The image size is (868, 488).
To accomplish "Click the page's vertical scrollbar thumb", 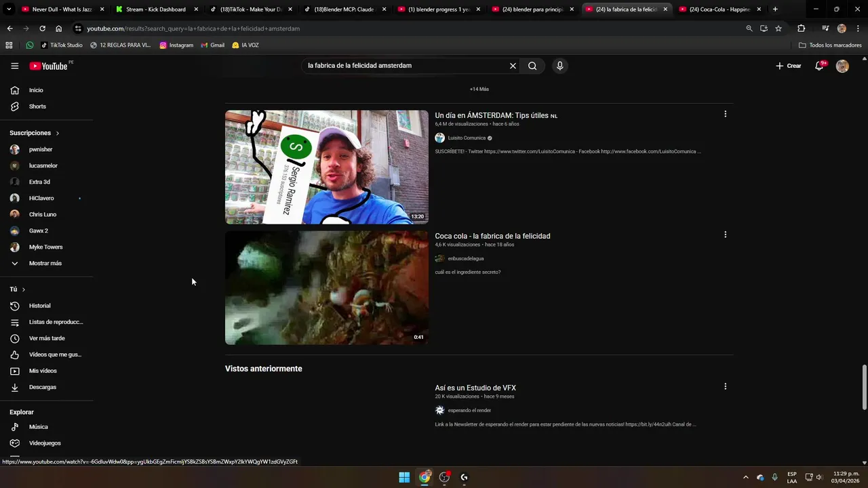I will 864,386.
